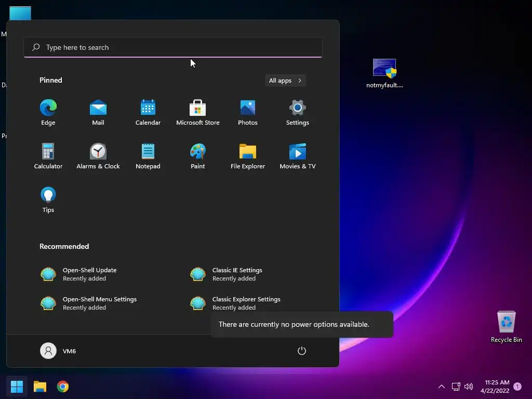532x399 pixels.
Task: Click the Windows Start button on taskbar
Action: click(17, 387)
